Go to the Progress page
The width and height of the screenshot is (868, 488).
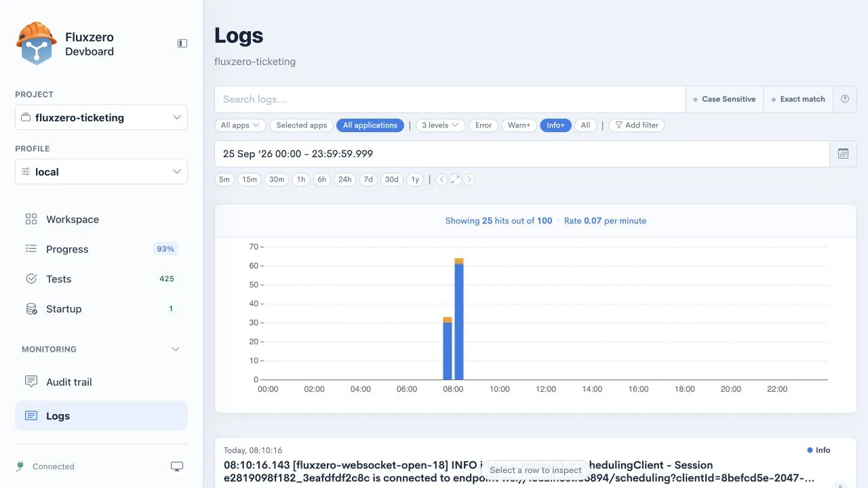click(102, 249)
